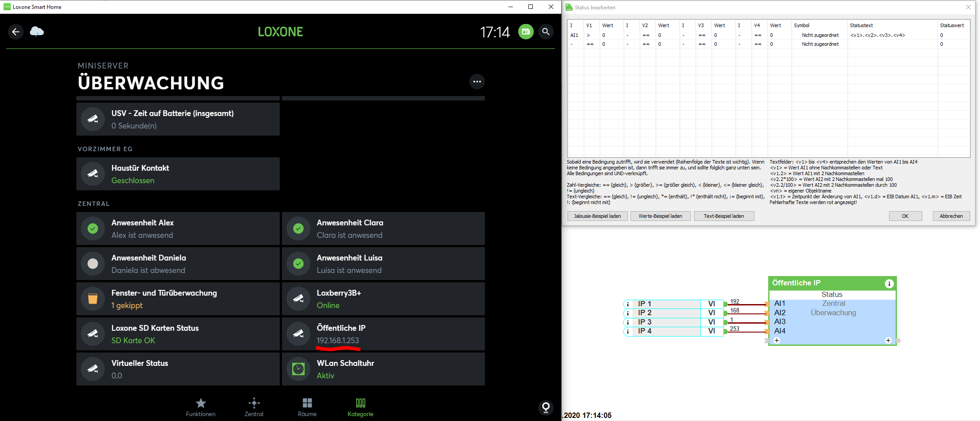980x421 pixels.
Task: Click the Loxone SD Karten Status icon
Action: pyautogui.click(x=93, y=334)
